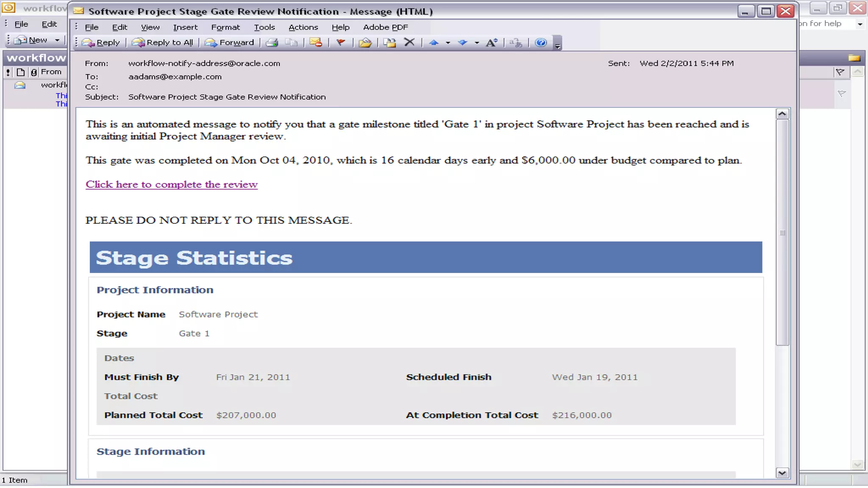The height and width of the screenshot is (488, 868).
Task: Click the 'Click here to complete the review' link
Action: [x=172, y=184]
